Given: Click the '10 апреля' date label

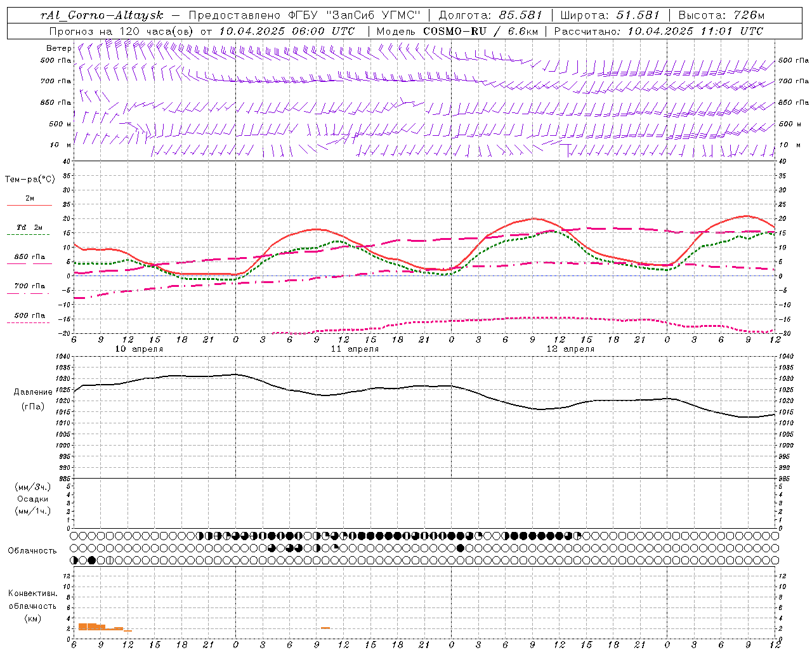Looking at the screenshot, I should coord(139,348).
